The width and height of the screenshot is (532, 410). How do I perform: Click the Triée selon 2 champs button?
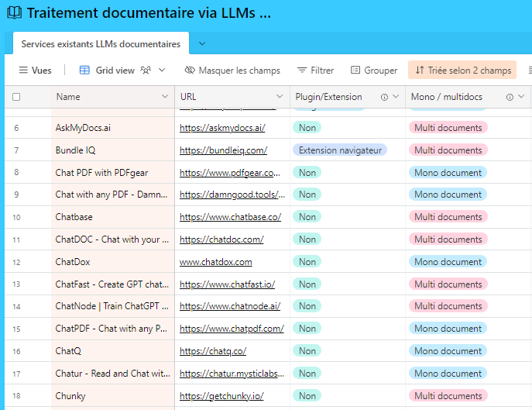pyautogui.click(x=462, y=70)
